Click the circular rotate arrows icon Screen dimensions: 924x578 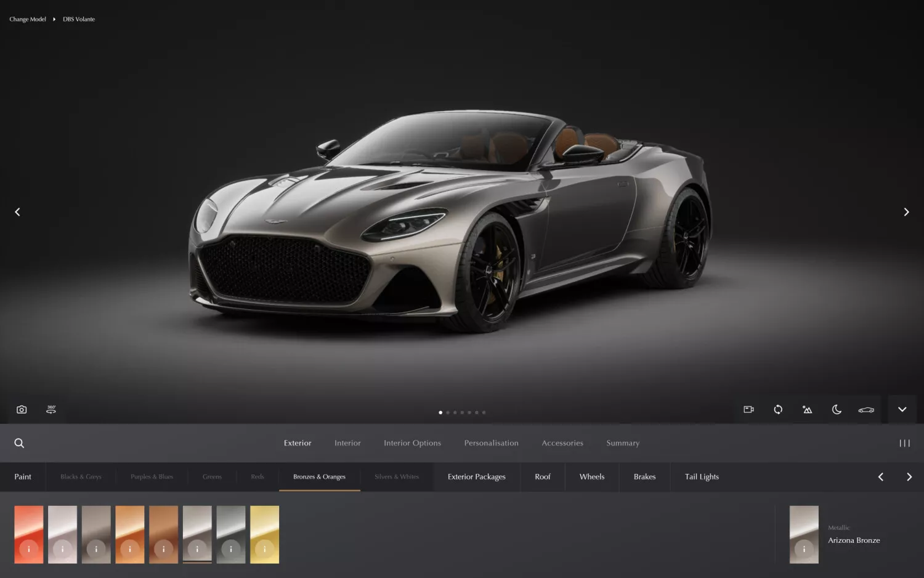[x=778, y=410]
